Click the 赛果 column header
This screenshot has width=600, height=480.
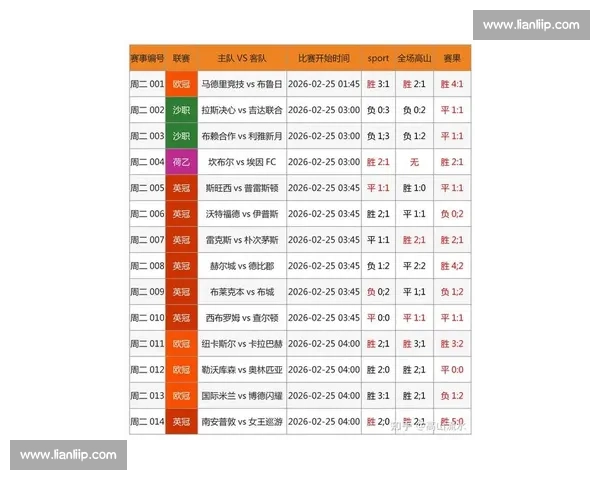pos(452,59)
